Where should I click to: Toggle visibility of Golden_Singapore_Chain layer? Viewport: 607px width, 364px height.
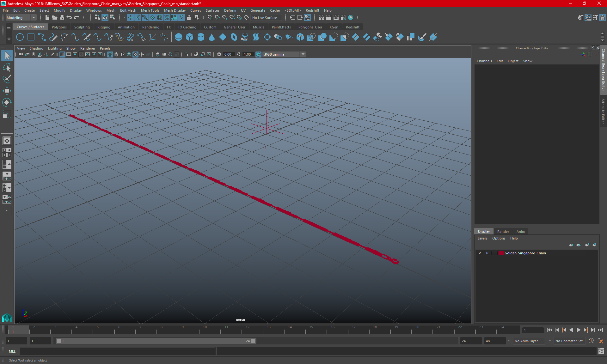pos(479,253)
